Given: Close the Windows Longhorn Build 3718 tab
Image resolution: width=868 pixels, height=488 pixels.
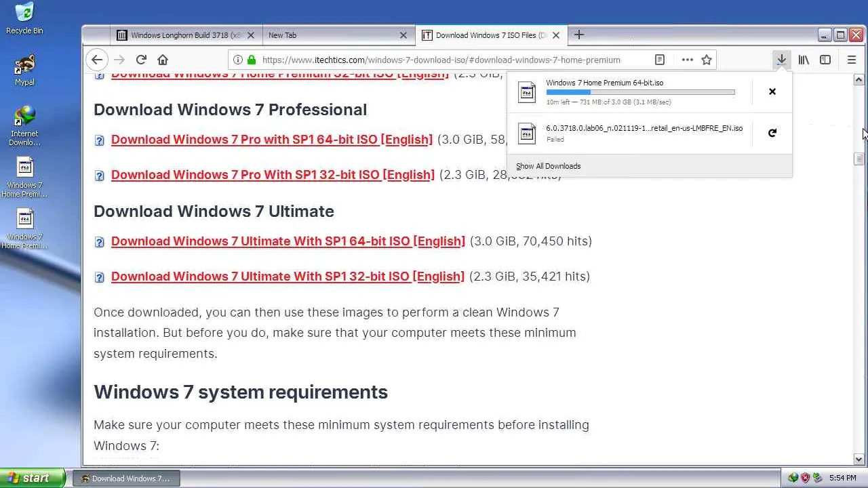Looking at the screenshot, I should tap(251, 35).
